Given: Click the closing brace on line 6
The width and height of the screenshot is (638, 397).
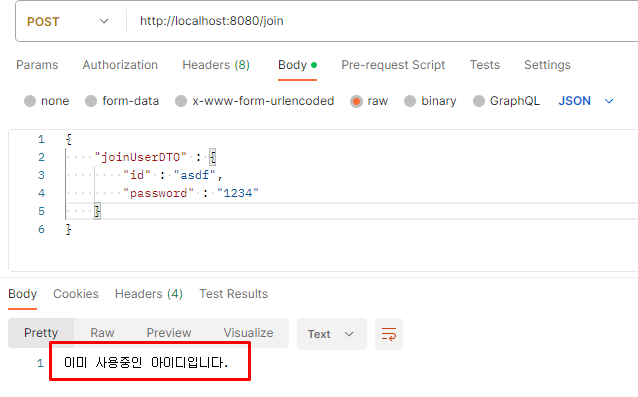Looking at the screenshot, I should [x=68, y=229].
